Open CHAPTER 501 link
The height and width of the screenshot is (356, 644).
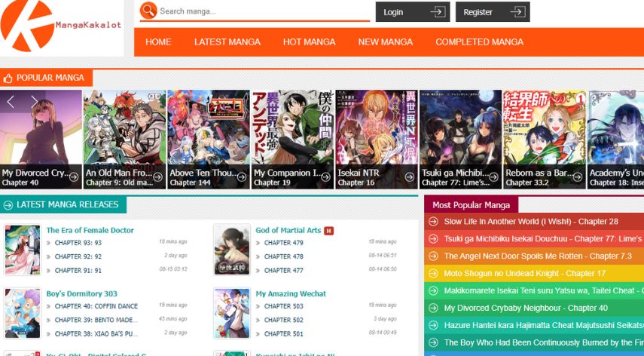coord(283,334)
